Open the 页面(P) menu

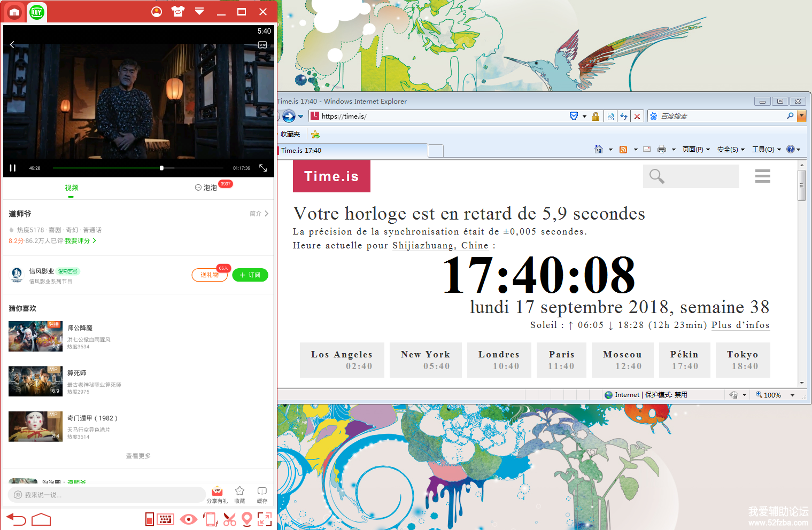click(x=696, y=150)
